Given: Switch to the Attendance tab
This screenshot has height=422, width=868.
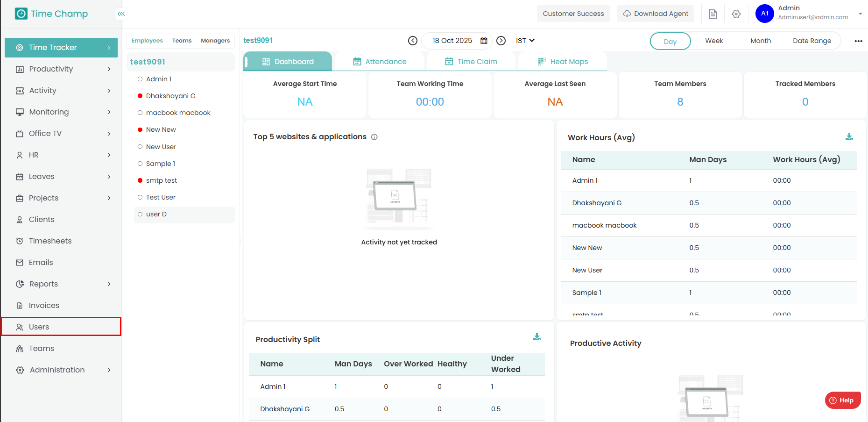Looking at the screenshot, I should pyautogui.click(x=380, y=62).
